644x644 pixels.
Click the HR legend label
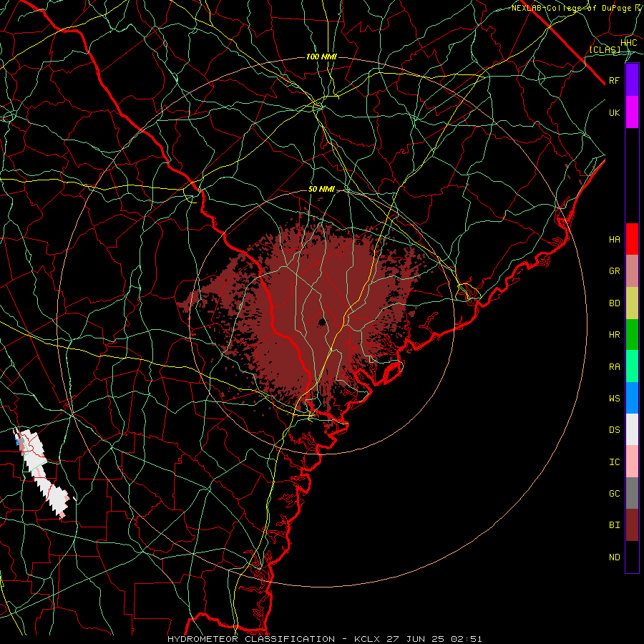(x=615, y=335)
